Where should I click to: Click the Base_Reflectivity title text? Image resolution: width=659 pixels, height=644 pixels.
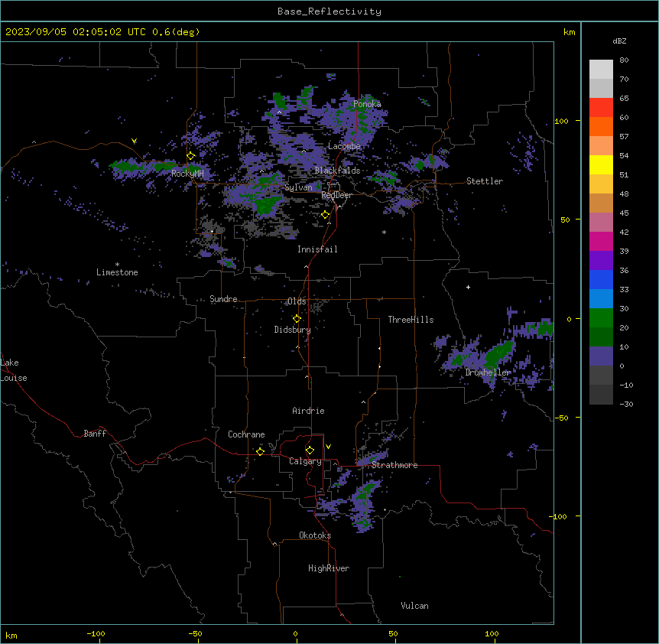(x=329, y=11)
